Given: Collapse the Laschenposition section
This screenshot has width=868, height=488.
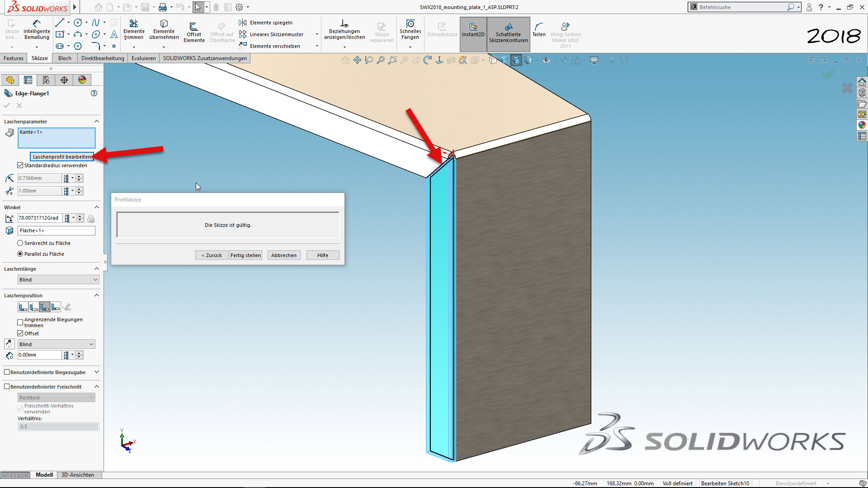Looking at the screenshot, I should pyautogui.click(x=96, y=296).
